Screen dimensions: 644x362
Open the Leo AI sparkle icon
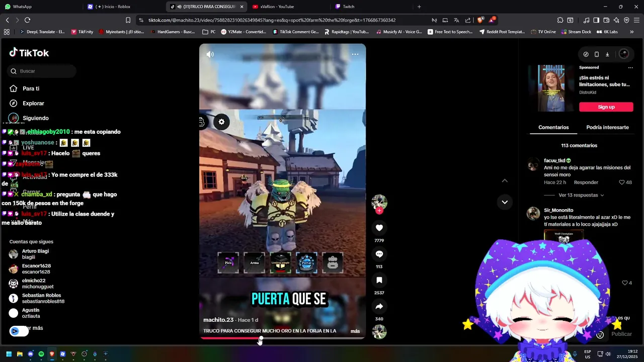(x=616, y=20)
